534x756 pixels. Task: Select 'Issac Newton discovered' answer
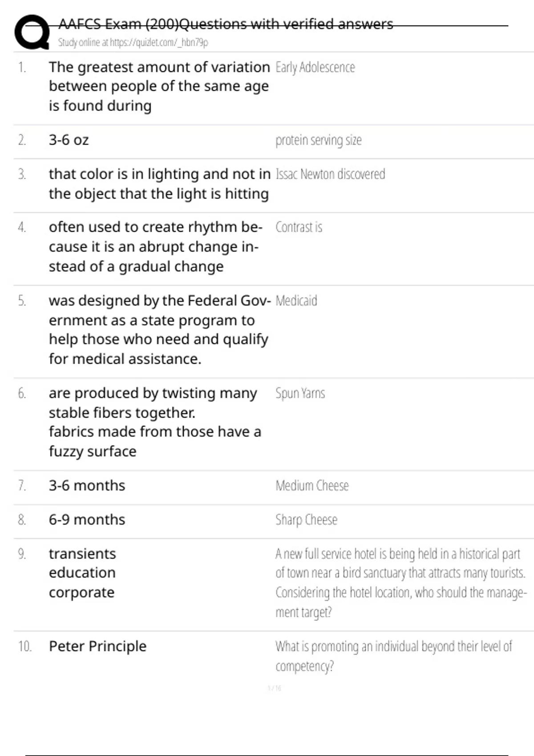330,174
